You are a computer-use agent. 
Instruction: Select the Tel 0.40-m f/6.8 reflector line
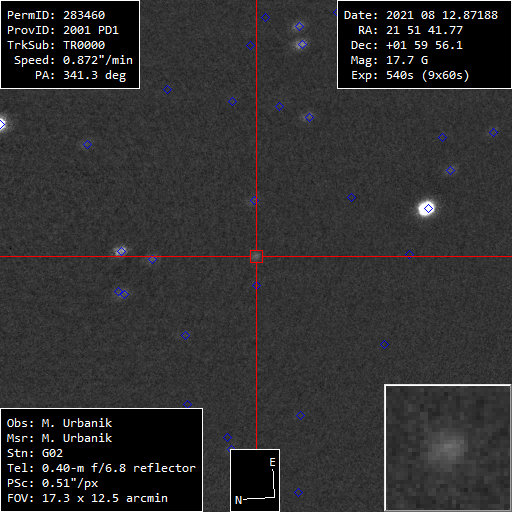coord(101,468)
